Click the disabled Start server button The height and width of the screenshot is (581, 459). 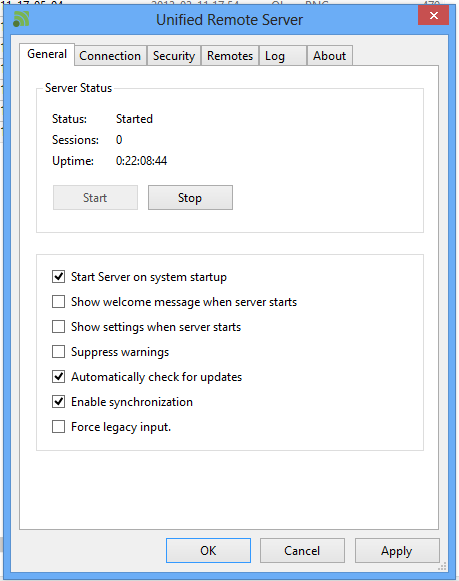coord(95,198)
